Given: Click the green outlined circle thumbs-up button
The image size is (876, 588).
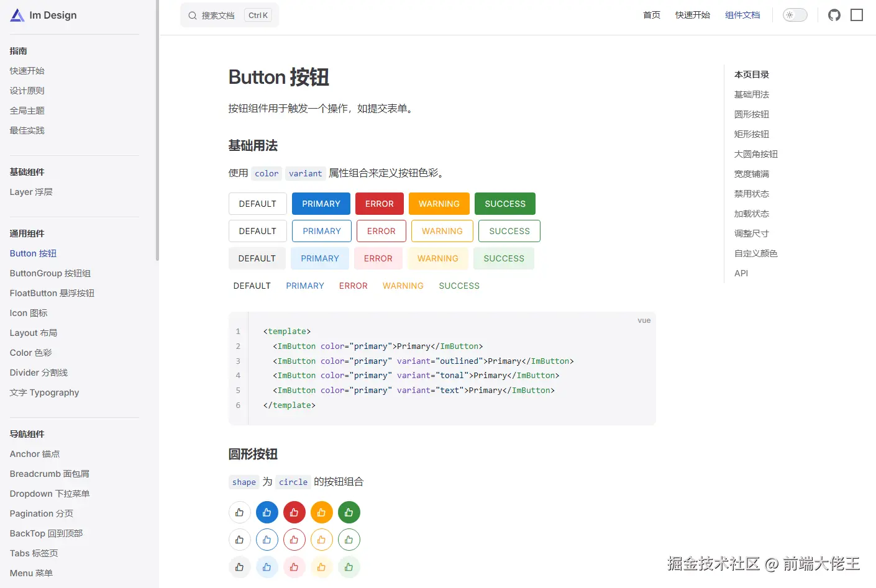Looking at the screenshot, I should pyautogui.click(x=349, y=540).
